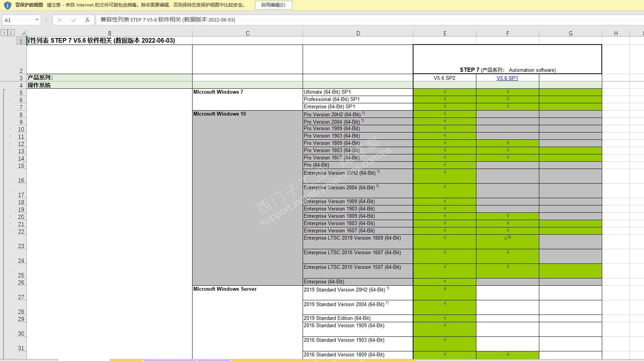
Task: Open the V5.6 SP1 hyperlink
Action: 507,78
